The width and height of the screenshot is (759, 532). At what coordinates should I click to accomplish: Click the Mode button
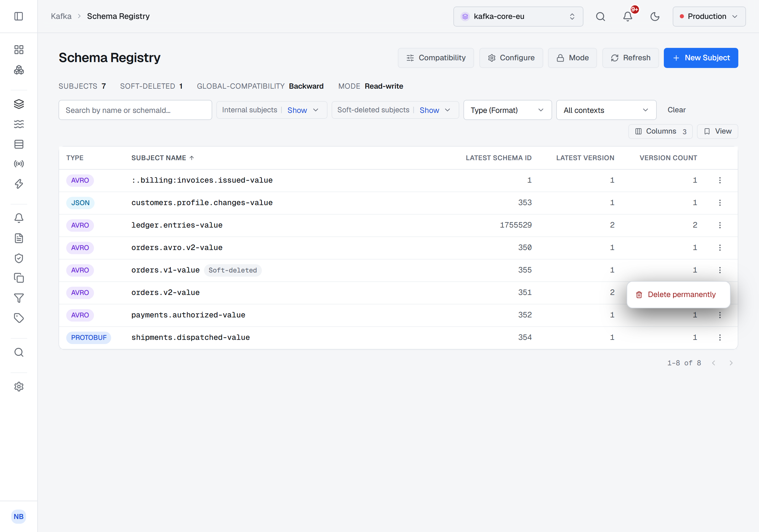[x=572, y=58]
